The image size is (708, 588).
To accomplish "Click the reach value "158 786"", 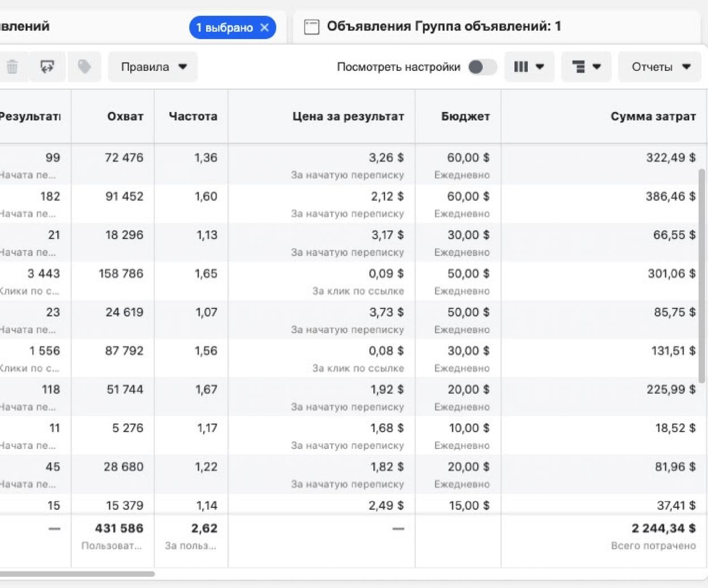I will click(121, 274).
